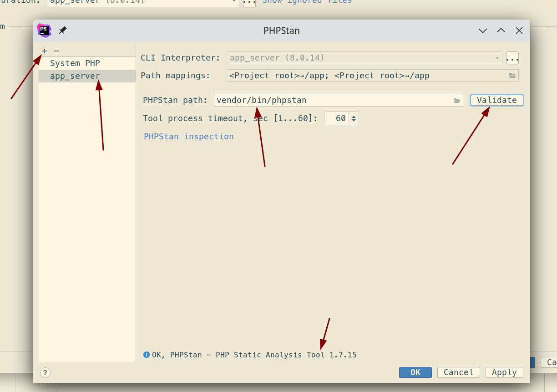Open the CLI Interpreter dropdown
This screenshot has height=392, width=557.
click(496, 58)
